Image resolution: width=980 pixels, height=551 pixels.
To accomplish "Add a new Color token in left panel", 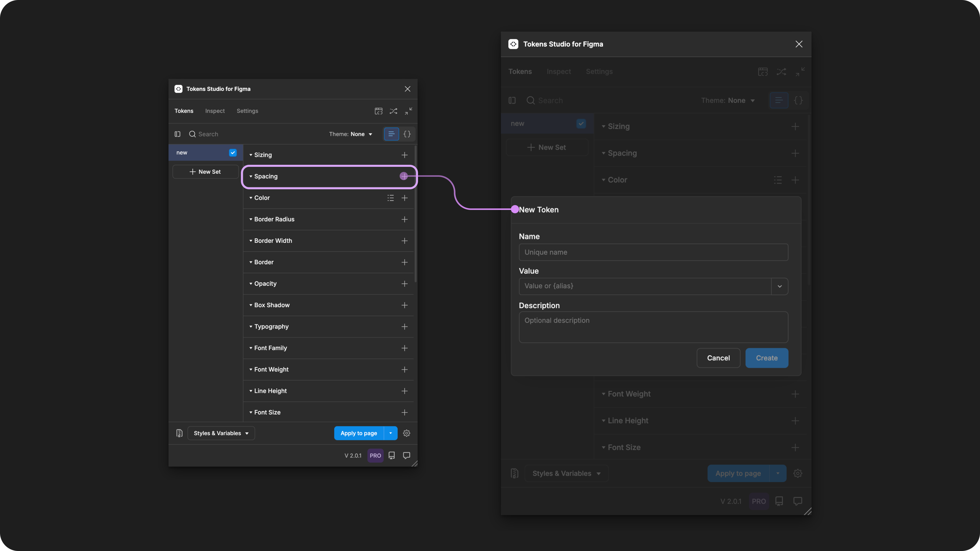I will pos(405,198).
